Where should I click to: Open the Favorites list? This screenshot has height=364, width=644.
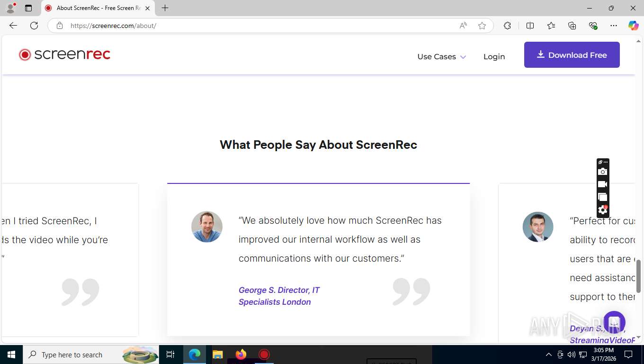tap(551, 26)
